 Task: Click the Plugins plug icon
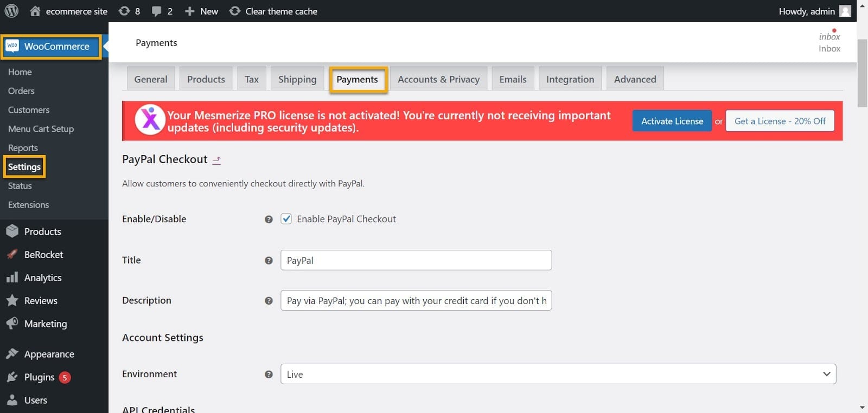click(12, 377)
